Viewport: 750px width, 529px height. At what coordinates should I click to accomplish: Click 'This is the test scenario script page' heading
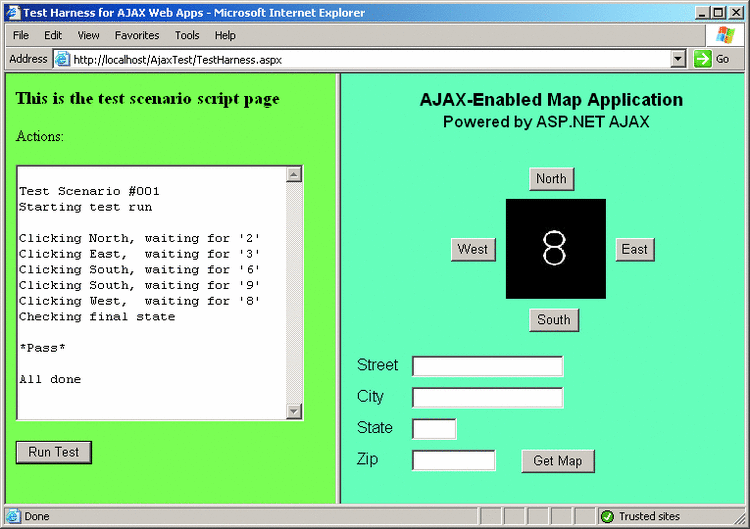tap(148, 99)
